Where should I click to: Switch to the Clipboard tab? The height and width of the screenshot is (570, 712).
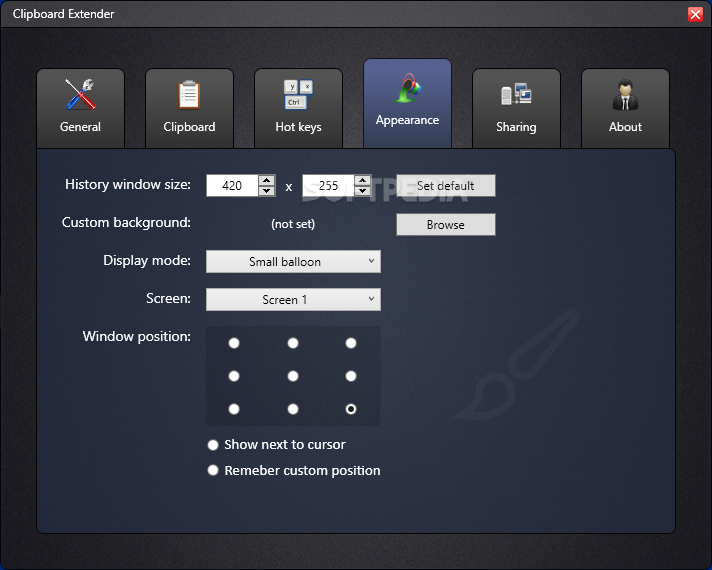pos(189,108)
